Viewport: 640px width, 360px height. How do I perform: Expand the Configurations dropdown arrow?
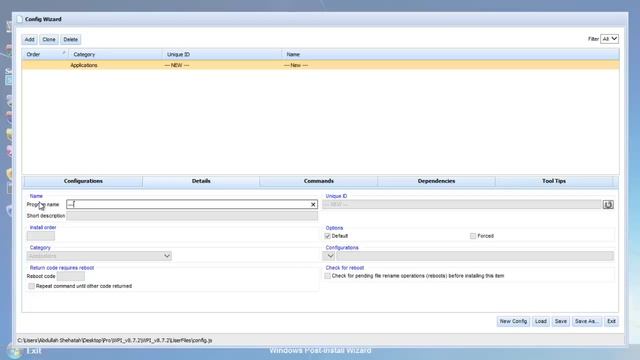(x=329, y=256)
